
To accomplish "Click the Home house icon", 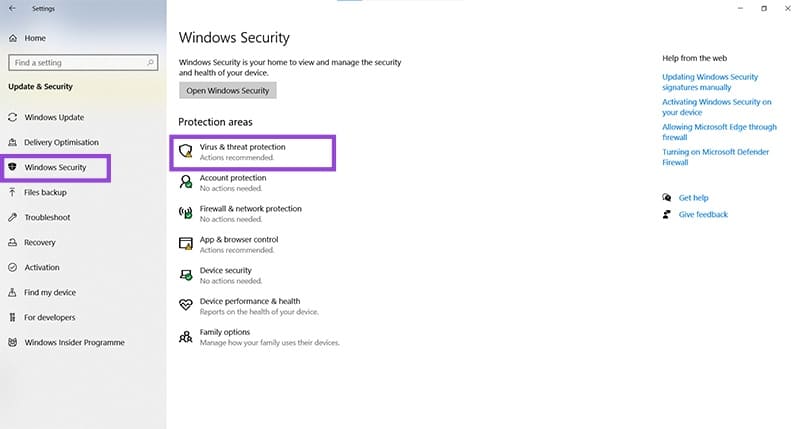I will (13, 38).
